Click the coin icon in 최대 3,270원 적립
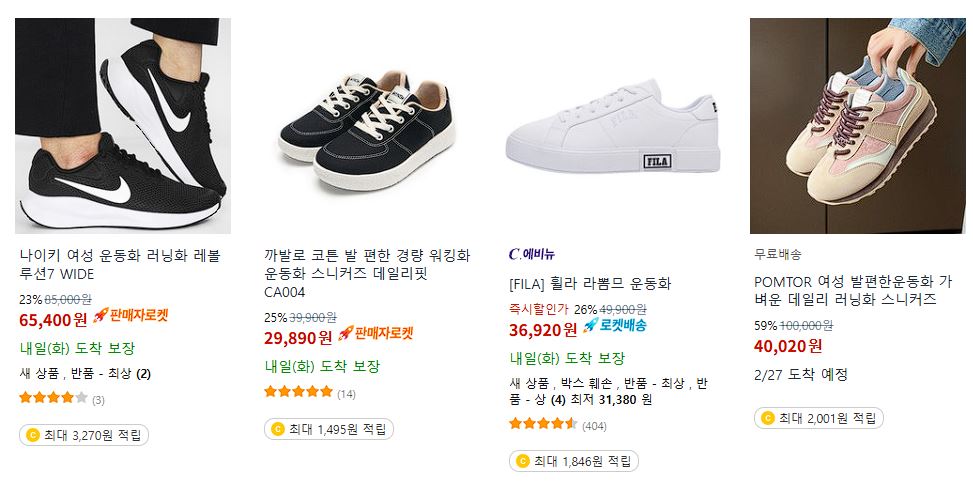 pos(32,435)
